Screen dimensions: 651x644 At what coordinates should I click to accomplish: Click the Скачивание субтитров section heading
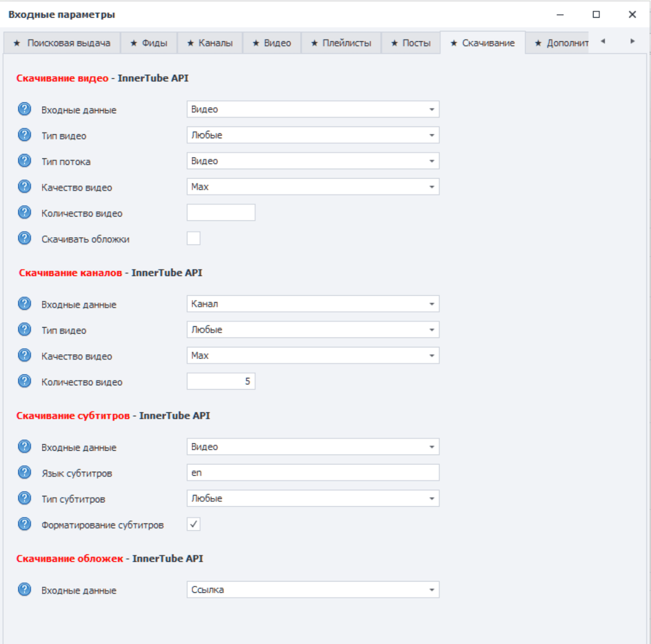[113, 416]
